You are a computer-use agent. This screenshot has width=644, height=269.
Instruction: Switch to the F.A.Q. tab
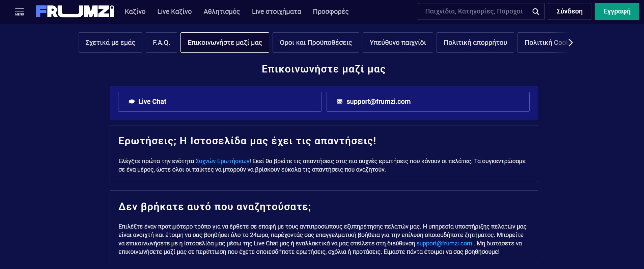(161, 42)
